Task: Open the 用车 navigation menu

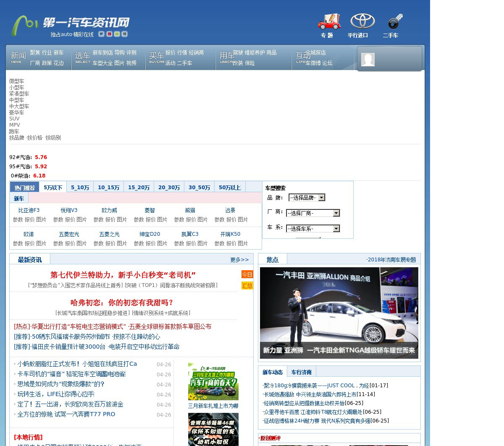Action: click(x=227, y=57)
